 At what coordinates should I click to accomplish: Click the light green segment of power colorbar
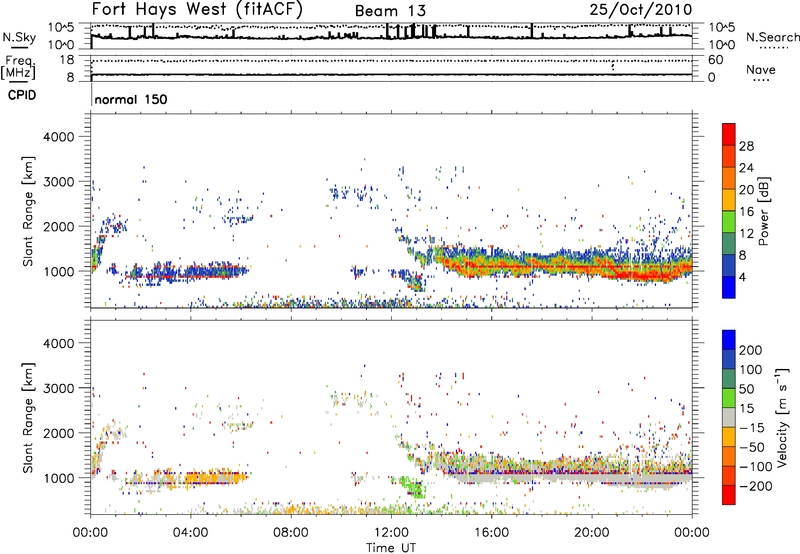(729, 222)
